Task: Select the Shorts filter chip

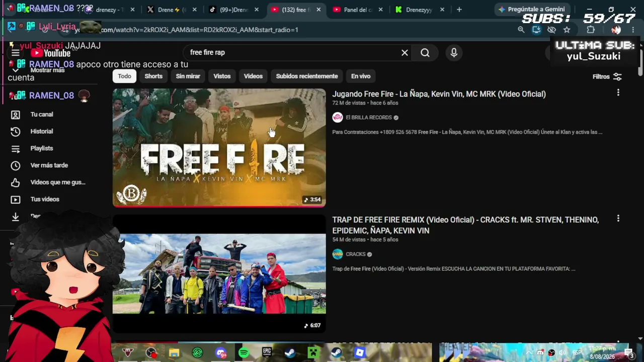Action: point(153,76)
